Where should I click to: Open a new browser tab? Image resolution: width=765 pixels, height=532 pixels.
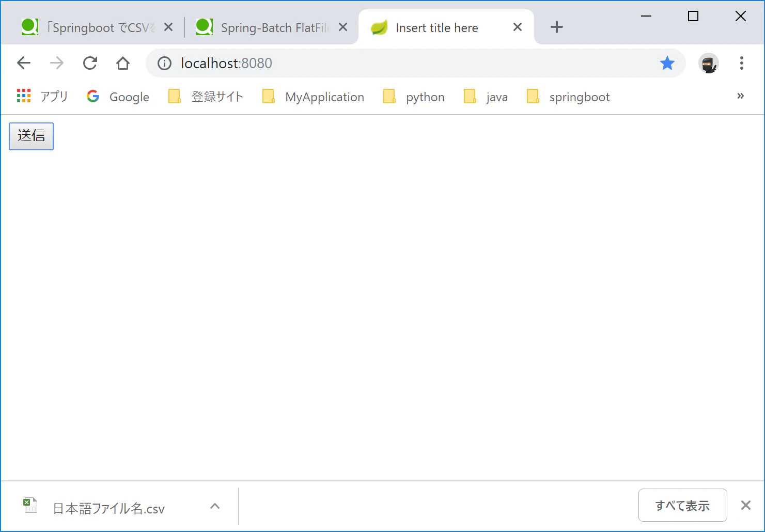point(557,27)
